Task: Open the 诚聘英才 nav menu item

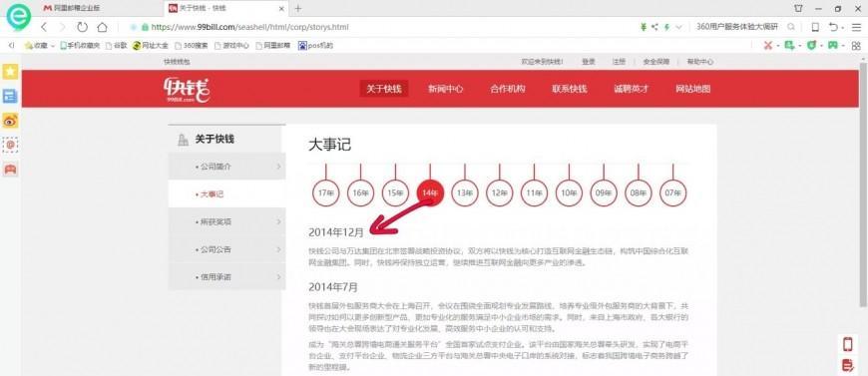Action: tap(632, 89)
